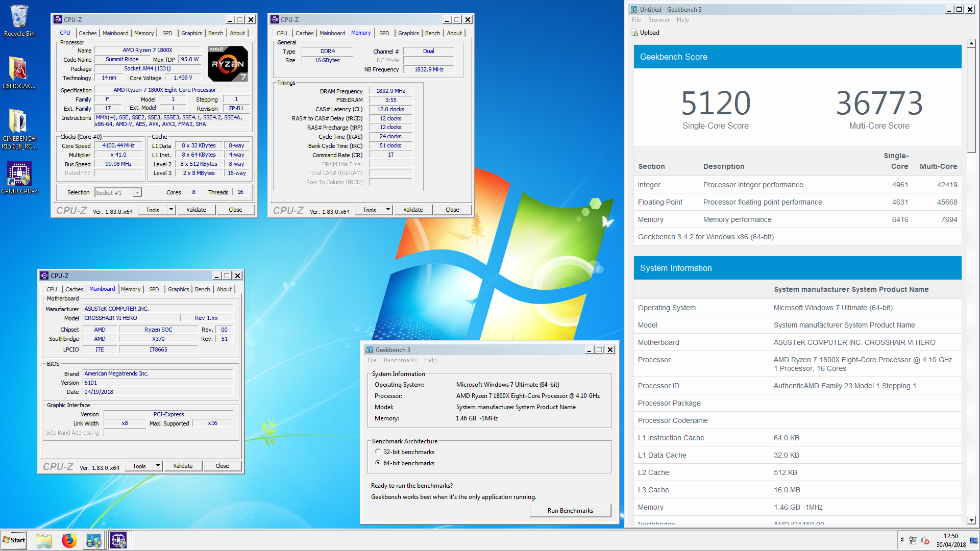Click the DRAM Frequency value 1832.9 MHz
Image resolution: width=980 pixels, height=551 pixels.
click(x=390, y=91)
